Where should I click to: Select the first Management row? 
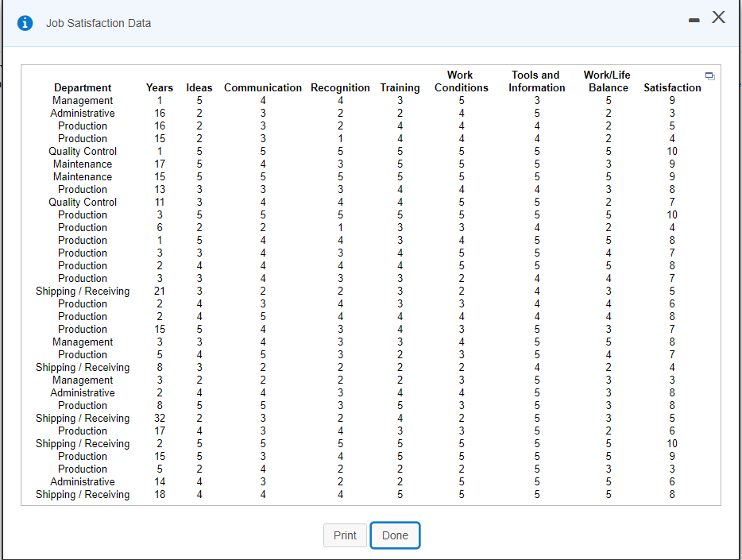83,100
